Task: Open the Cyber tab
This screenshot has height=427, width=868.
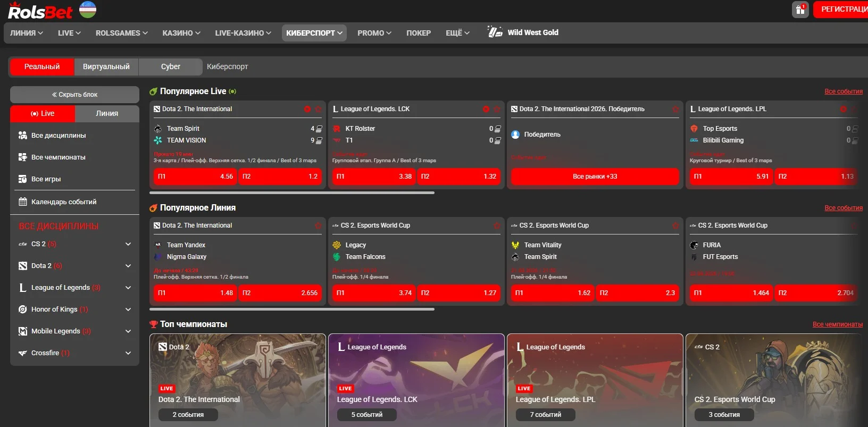Action: tap(171, 66)
